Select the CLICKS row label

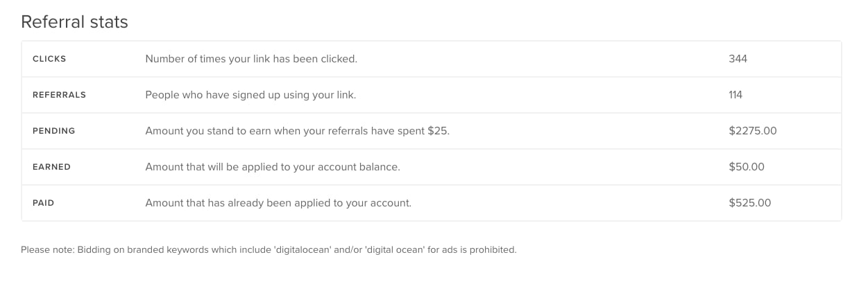click(49, 59)
